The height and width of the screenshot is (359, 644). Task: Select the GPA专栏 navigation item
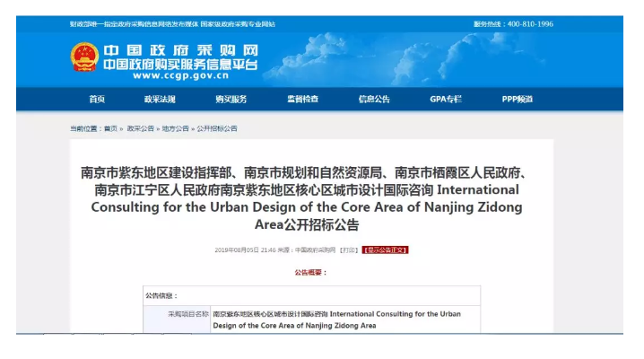[x=445, y=99]
